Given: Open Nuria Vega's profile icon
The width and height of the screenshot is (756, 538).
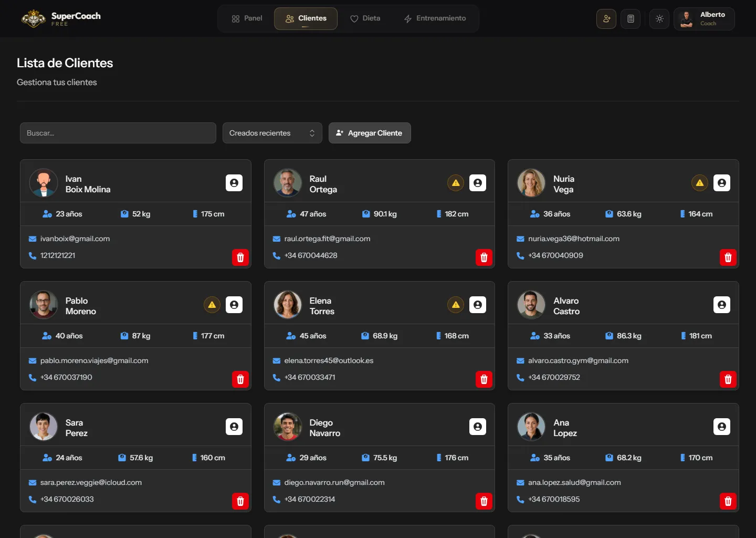Looking at the screenshot, I should tap(722, 183).
